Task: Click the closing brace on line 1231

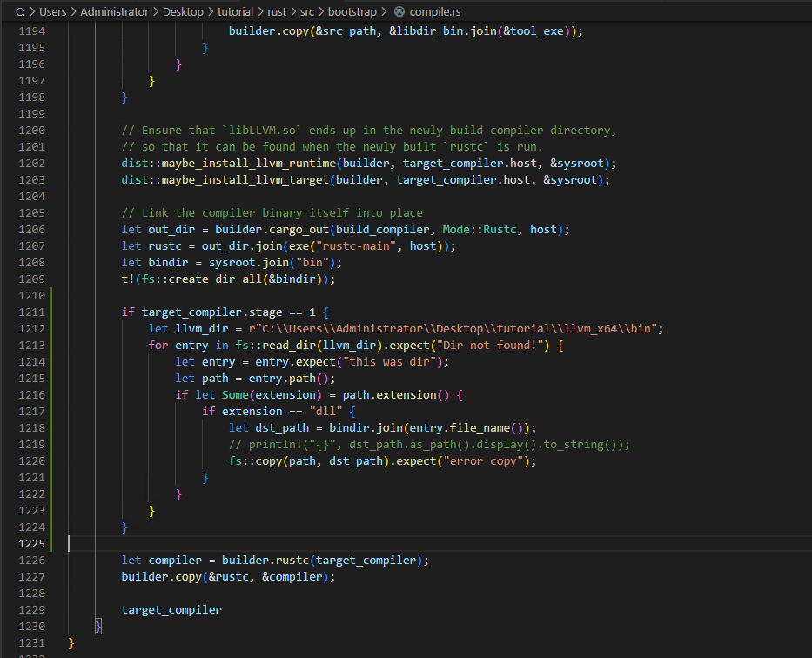Action: [71, 642]
